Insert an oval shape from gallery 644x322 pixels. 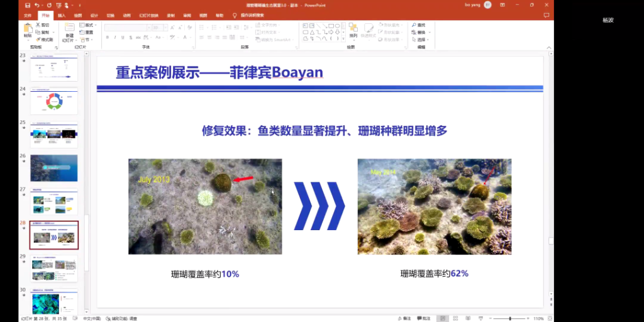pos(337,26)
